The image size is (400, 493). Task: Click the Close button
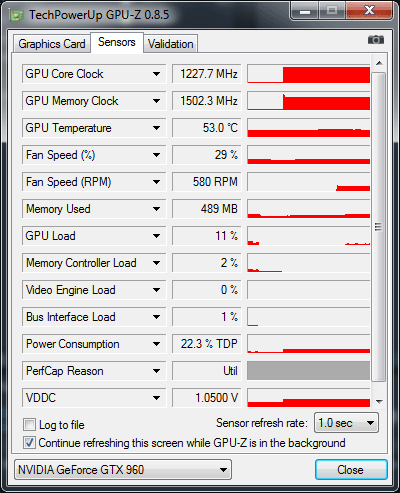351,470
